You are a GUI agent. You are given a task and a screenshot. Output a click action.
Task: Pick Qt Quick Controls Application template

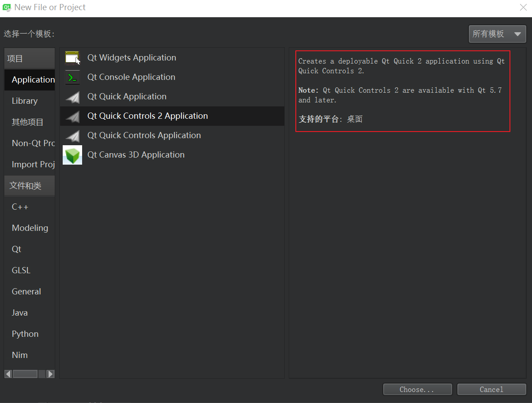172,136
